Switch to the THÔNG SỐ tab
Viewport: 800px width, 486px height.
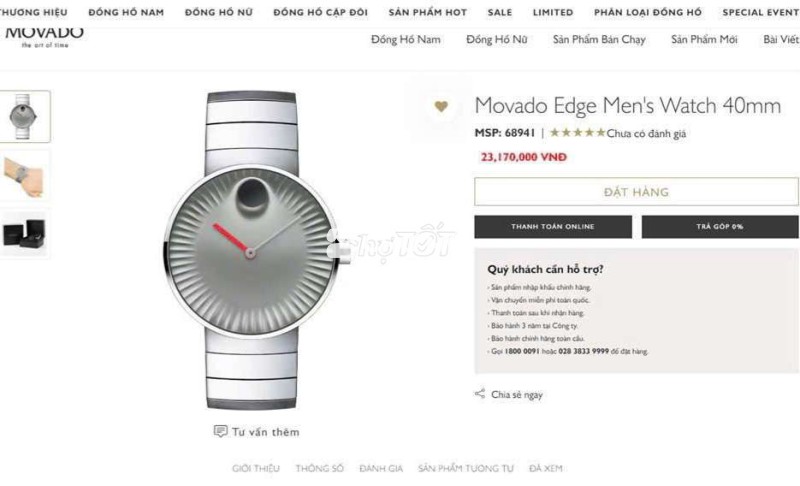[319, 468]
